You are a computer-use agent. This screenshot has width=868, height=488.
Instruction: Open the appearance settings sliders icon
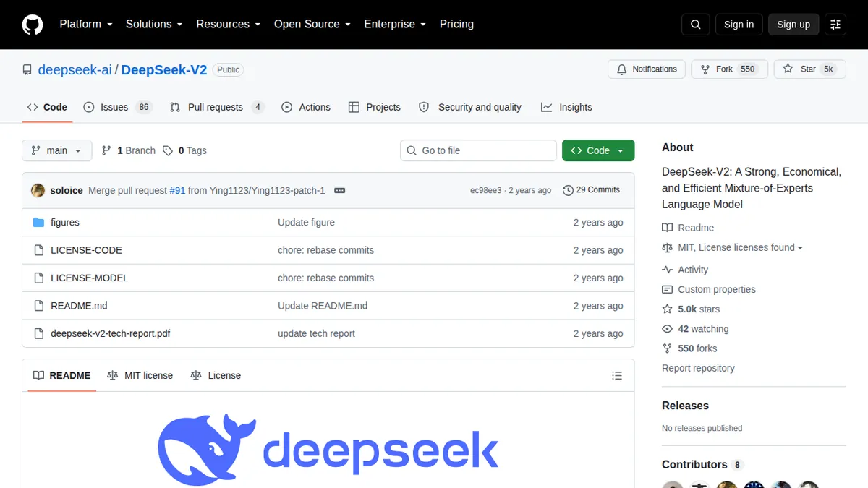(x=835, y=25)
